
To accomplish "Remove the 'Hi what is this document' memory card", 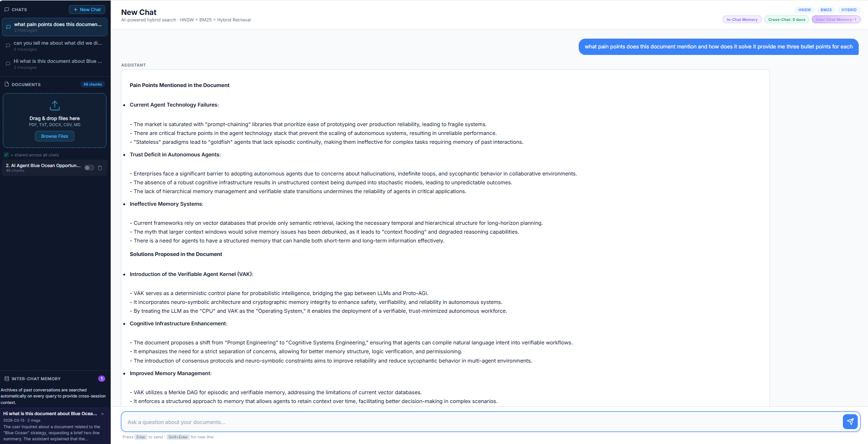I will (102, 414).
